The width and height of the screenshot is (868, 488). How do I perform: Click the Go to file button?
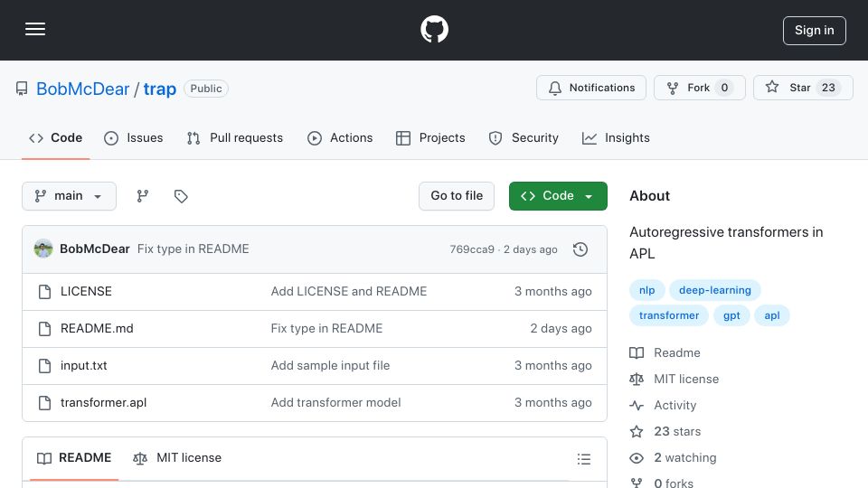(456, 196)
